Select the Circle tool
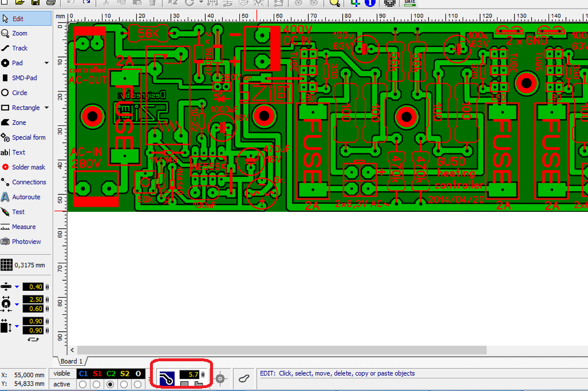Viewport: 588px width, 391px height. [26, 93]
